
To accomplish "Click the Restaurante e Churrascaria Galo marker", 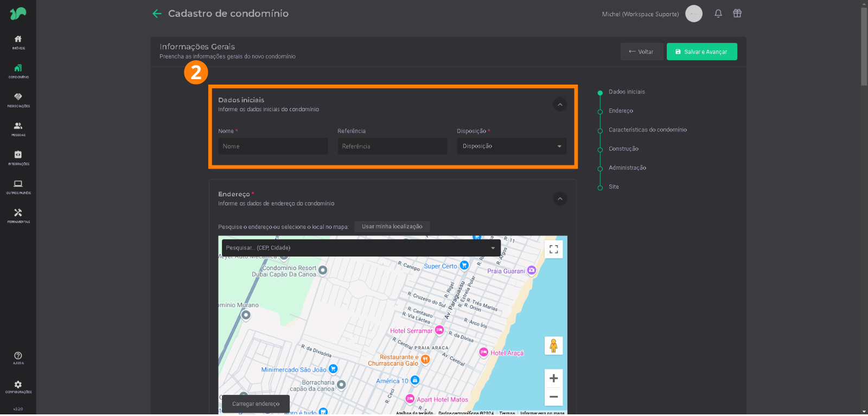I will click(425, 359).
